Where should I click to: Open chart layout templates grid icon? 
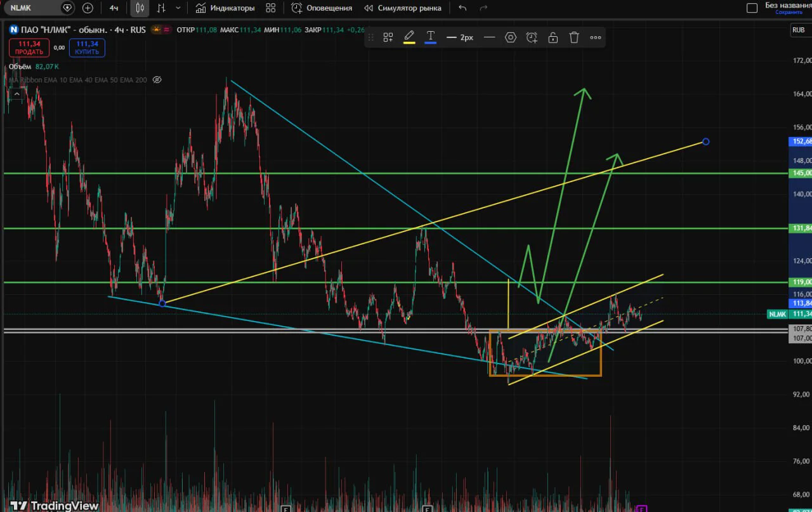point(271,8)
